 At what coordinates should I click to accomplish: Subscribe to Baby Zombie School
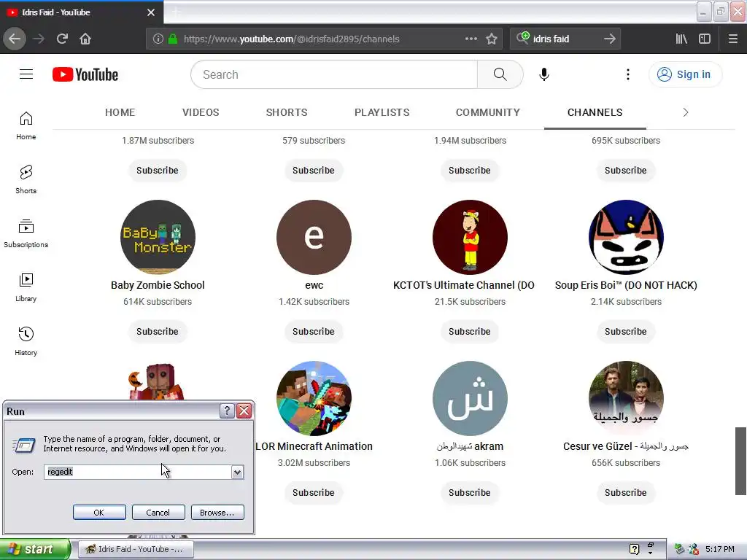[158, 332]
